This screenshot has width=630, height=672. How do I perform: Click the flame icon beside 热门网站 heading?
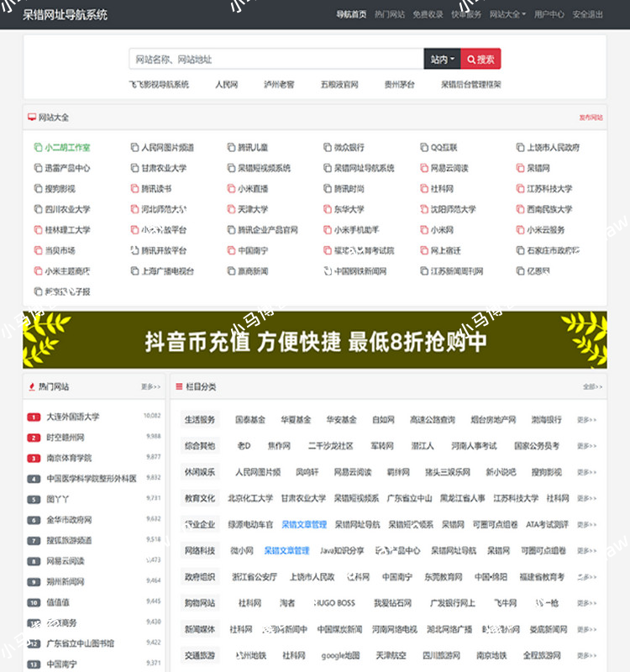[32, 386]
